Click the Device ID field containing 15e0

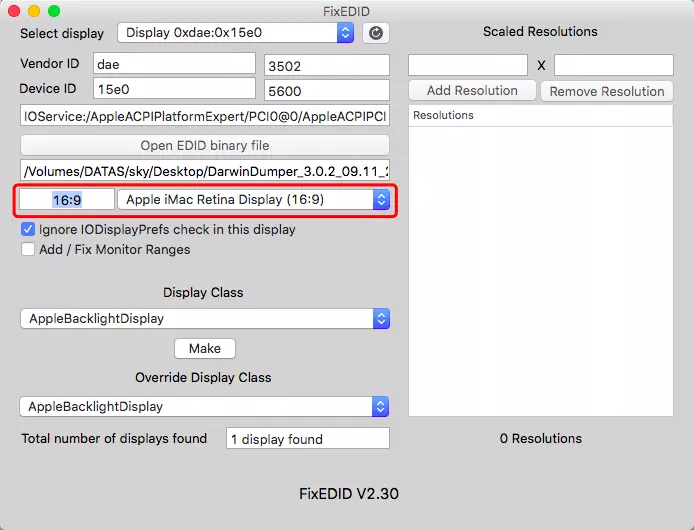[x=174, y=89]
